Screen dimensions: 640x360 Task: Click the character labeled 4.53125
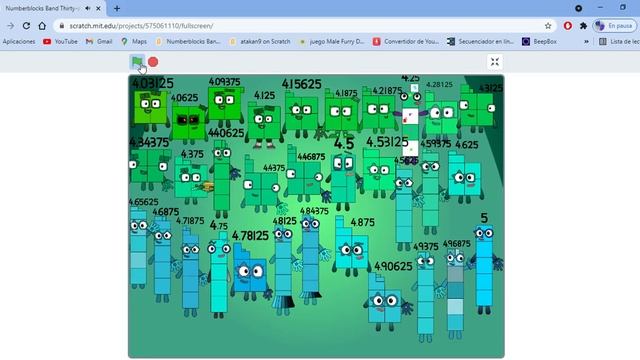[x=380, y=173]
